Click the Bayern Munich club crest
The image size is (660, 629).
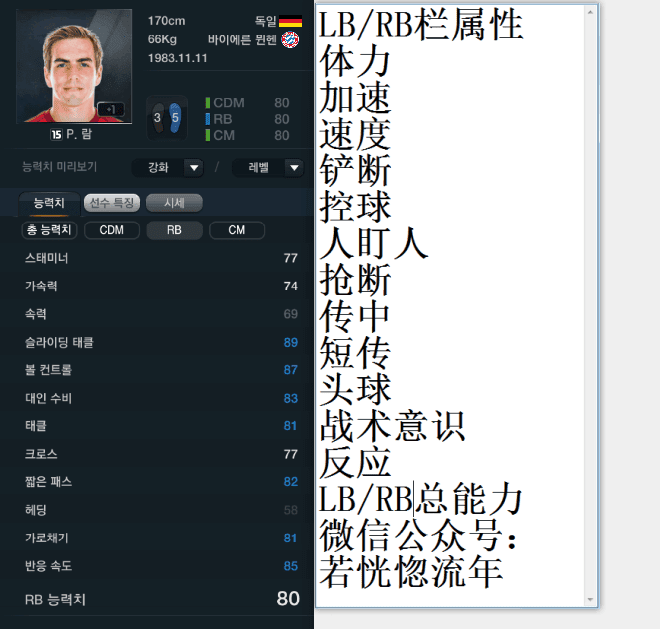[x=290, y=40]
